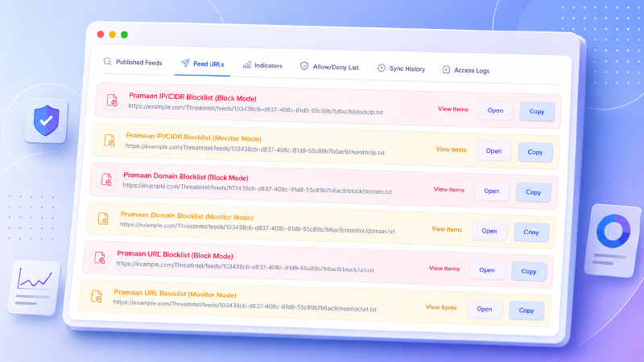Click the Sync History clock icon
Viewport: 644px width, 362px height.
point(381,68)
